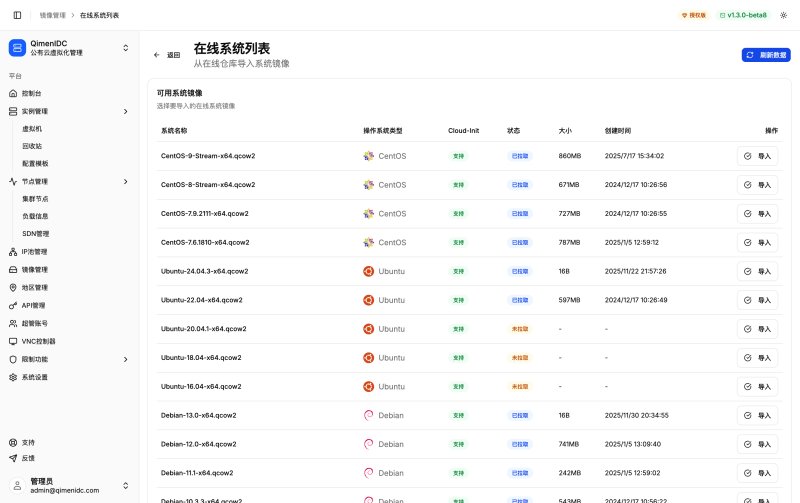The height and width of the screenshot is (503, 800).
Task: Click the 操作系统类型 column header
Action: click(383, 131)
